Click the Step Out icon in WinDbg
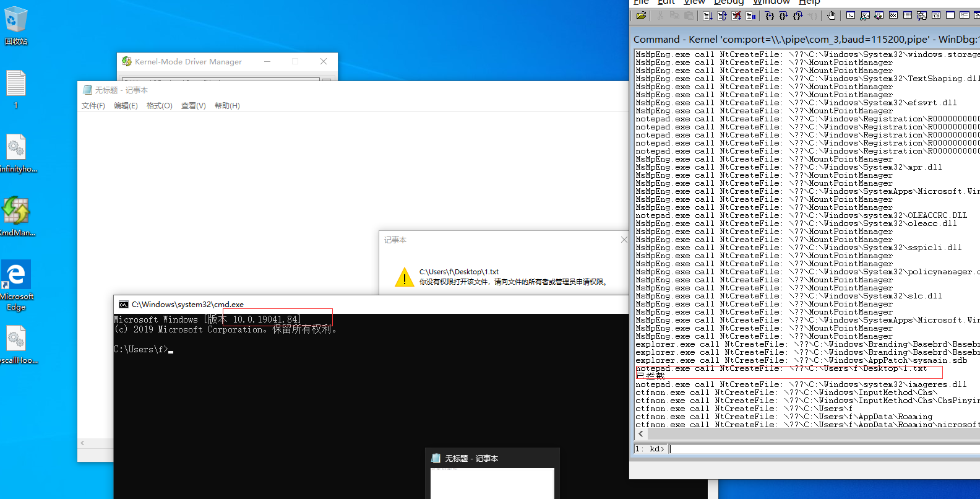The height and width of the screenshot is (499, 980). click(797, 15)
